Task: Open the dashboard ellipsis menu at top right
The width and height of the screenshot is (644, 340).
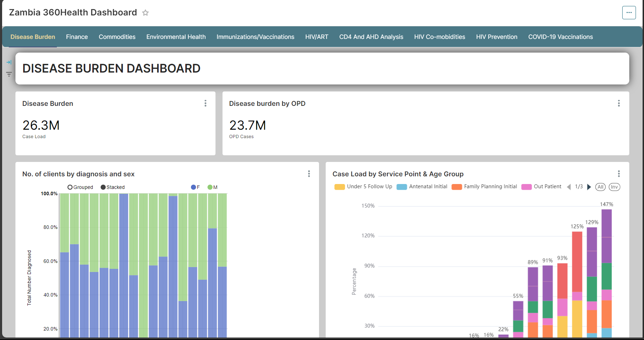Action: [629, 13]
